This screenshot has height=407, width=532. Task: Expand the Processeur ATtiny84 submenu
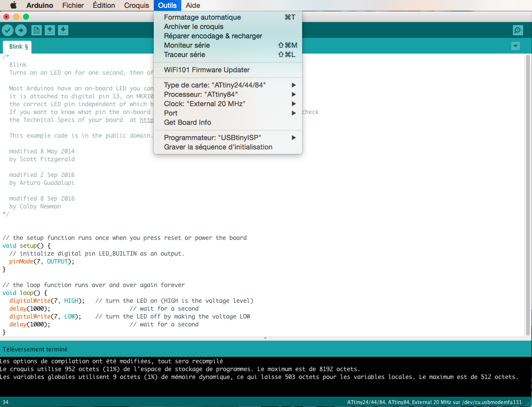(x=227, y=94)
